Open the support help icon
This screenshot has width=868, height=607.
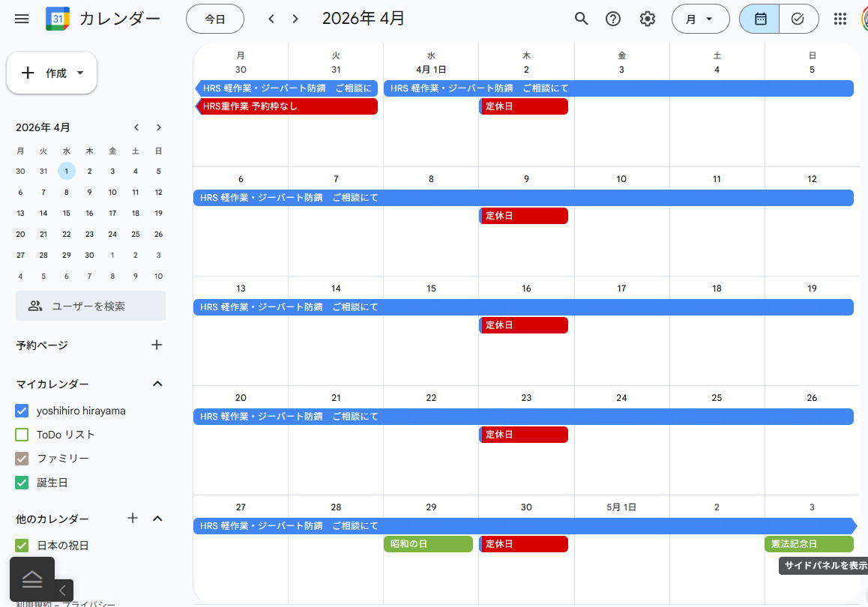(613, 19)
